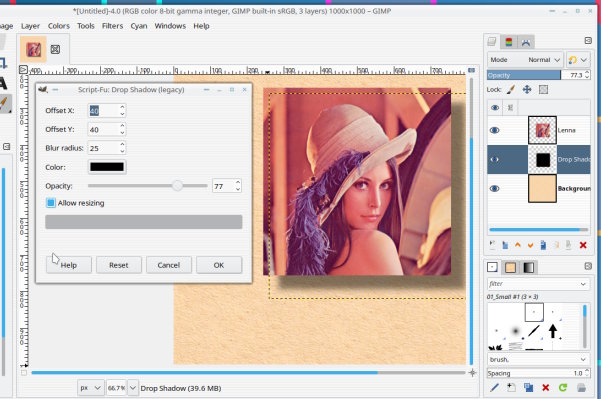The image size is (601, 399).
Task: Select the Background layer thumbnail
Action: [542, 189]
